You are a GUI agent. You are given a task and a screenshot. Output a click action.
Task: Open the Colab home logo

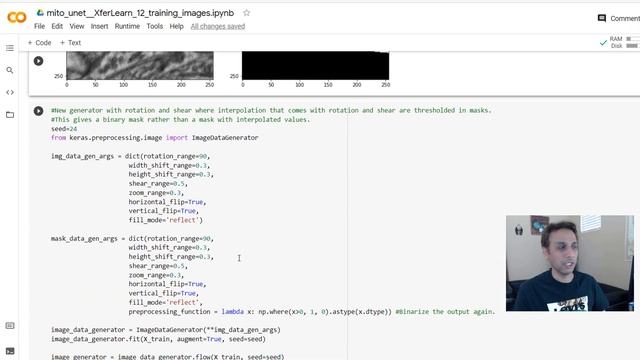(17, 17)
